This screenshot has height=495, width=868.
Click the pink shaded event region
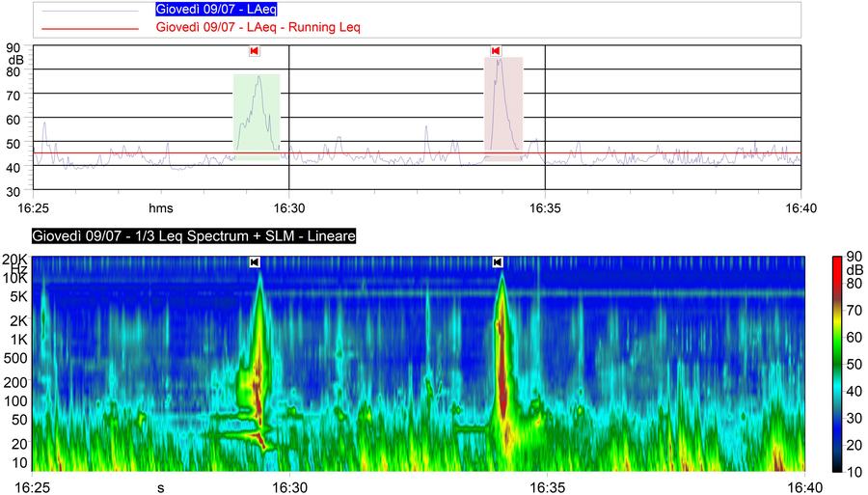coord(503,108)
